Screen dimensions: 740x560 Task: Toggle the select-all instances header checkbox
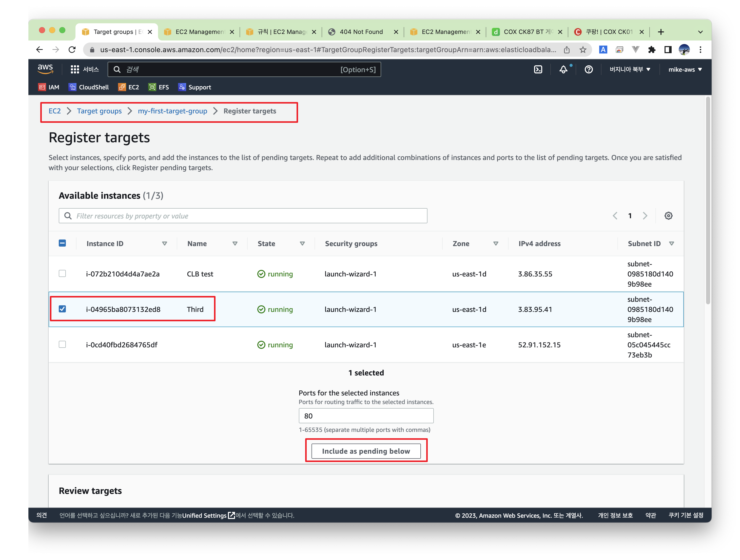point(62,243)
